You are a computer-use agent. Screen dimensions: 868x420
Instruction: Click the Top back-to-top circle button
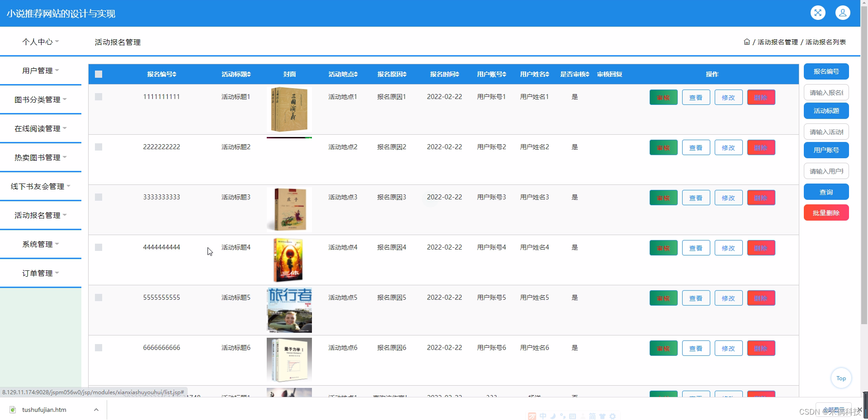(841, 378)
